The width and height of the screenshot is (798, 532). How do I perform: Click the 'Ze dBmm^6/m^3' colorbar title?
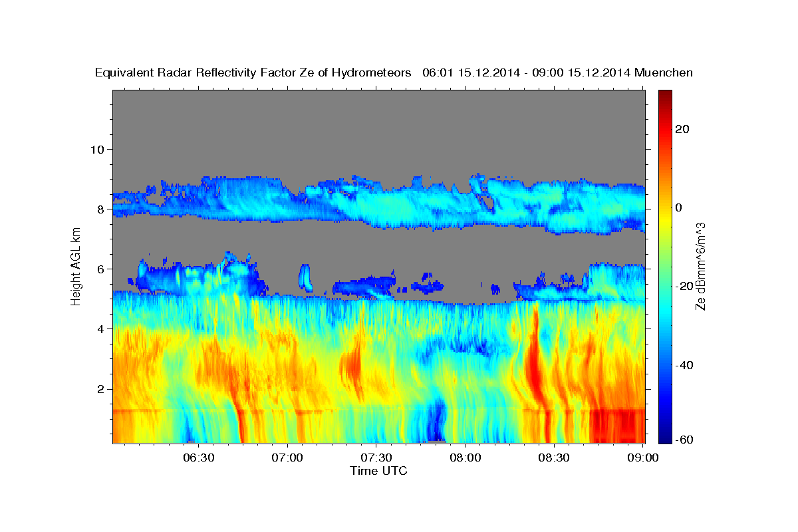coord(700,266)
